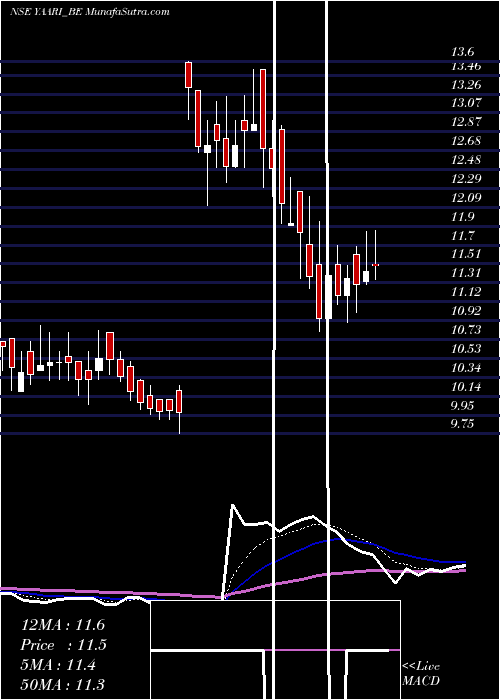Click the 11.7 price axis label
Image resolution: width=500 pixels, height=700 pixels.
pyautogui.click(x=462, y=235)
